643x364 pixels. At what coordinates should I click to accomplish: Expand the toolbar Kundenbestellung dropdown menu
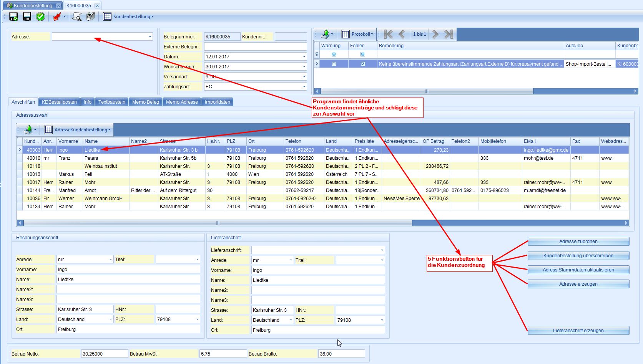pos(133,17)
